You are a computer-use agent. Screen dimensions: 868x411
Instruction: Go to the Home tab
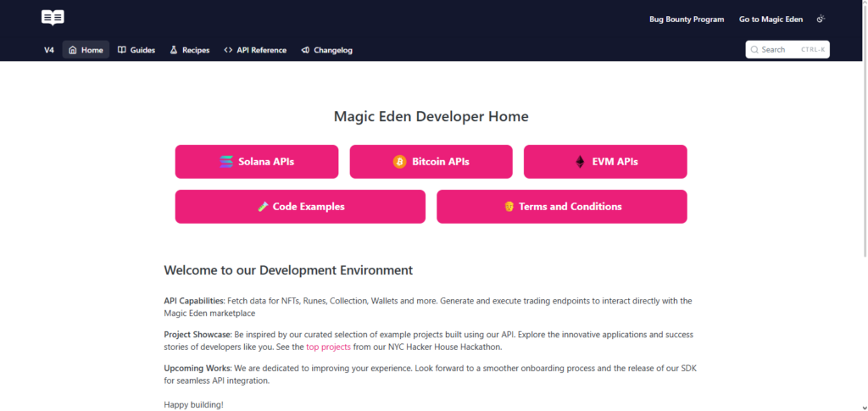(x=86, y=50)
